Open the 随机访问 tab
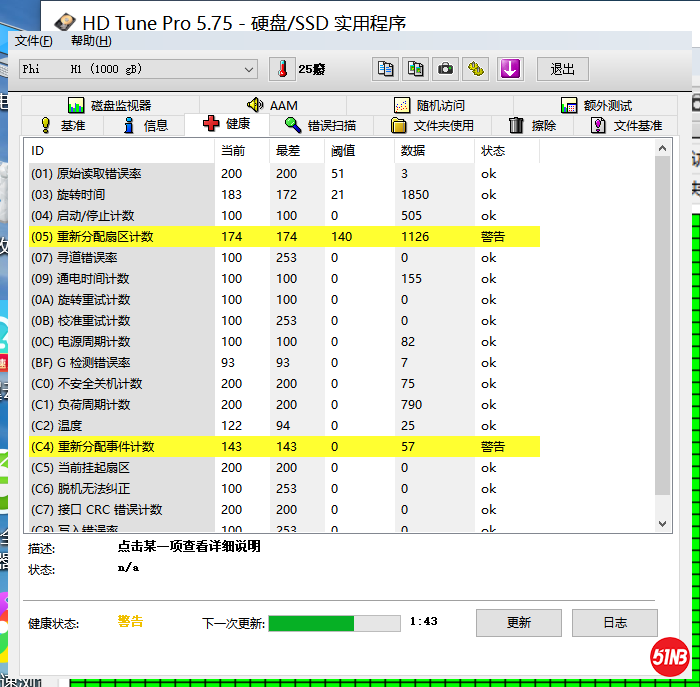700x687 pixels. [x=429, y=105]
